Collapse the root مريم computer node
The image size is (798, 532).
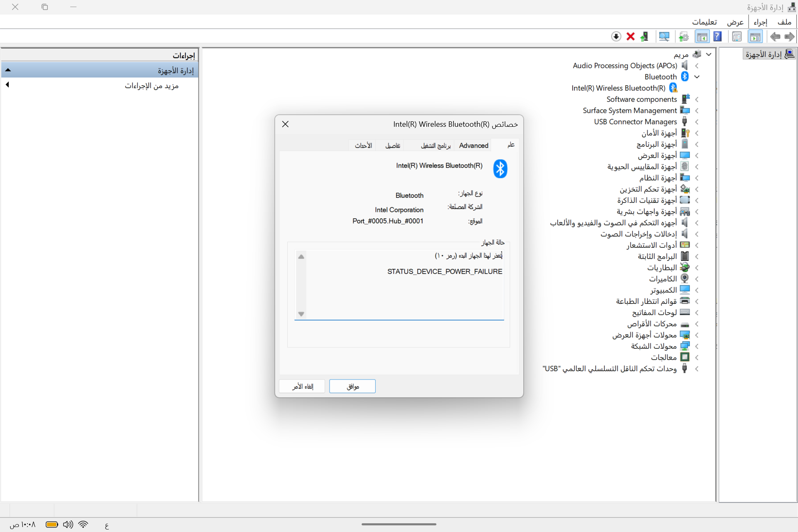tap(709, 54)
